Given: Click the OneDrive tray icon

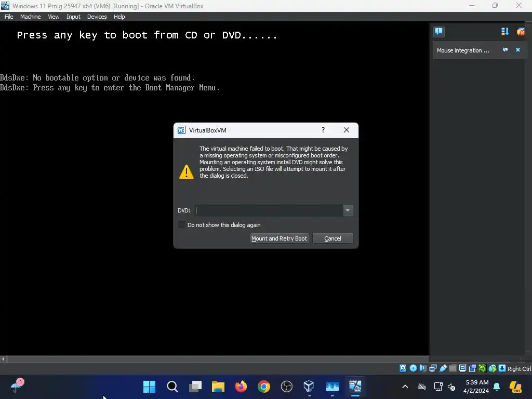Looking at the screenshot, I should [x=422, y=387].
